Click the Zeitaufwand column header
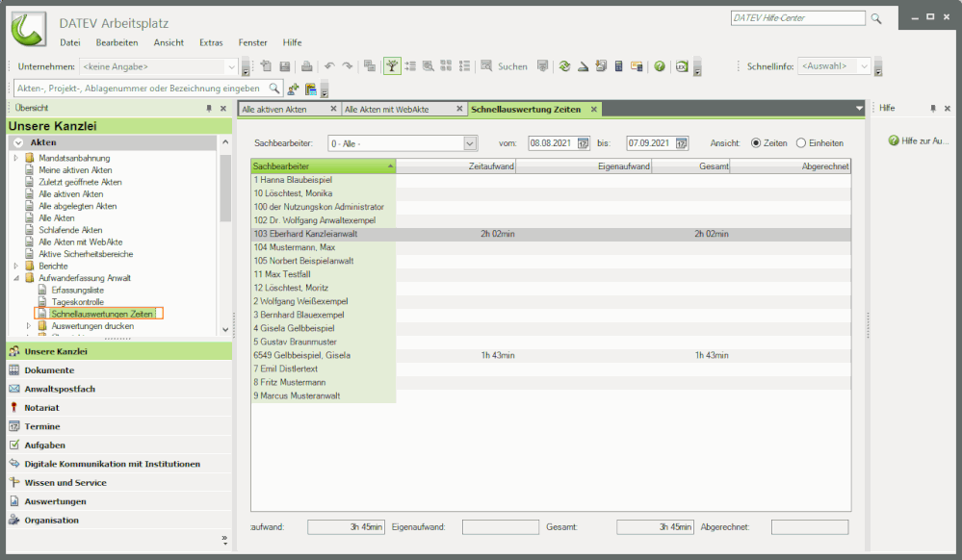 click(455, 166)
